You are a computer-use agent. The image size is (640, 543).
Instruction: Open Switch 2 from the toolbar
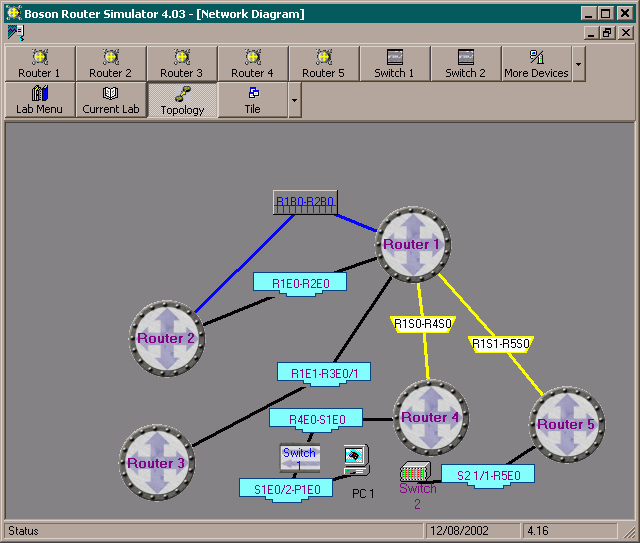pyautogui.click(x=466, y=64)
